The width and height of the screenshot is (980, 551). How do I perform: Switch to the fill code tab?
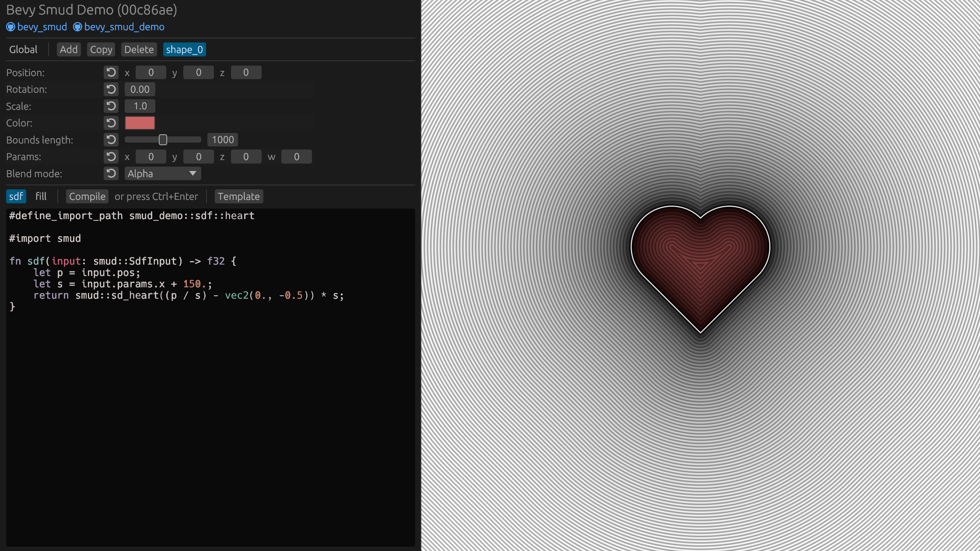[41, 196]
